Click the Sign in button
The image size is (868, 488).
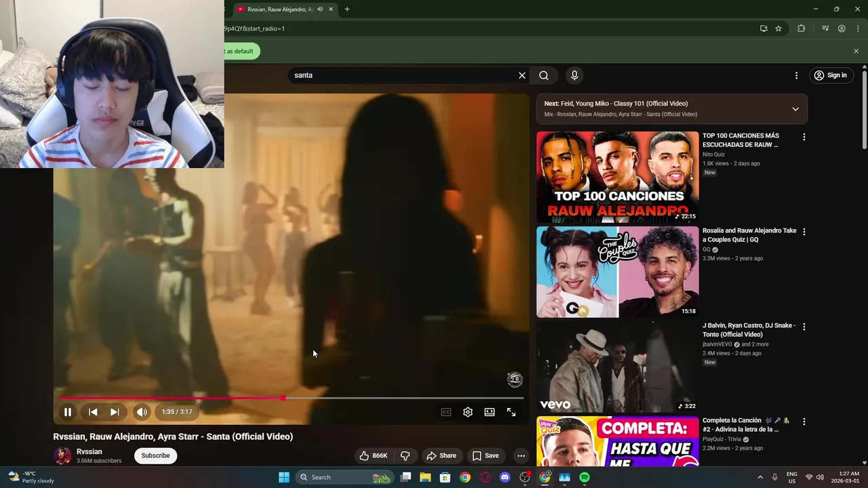pos(831,75)
